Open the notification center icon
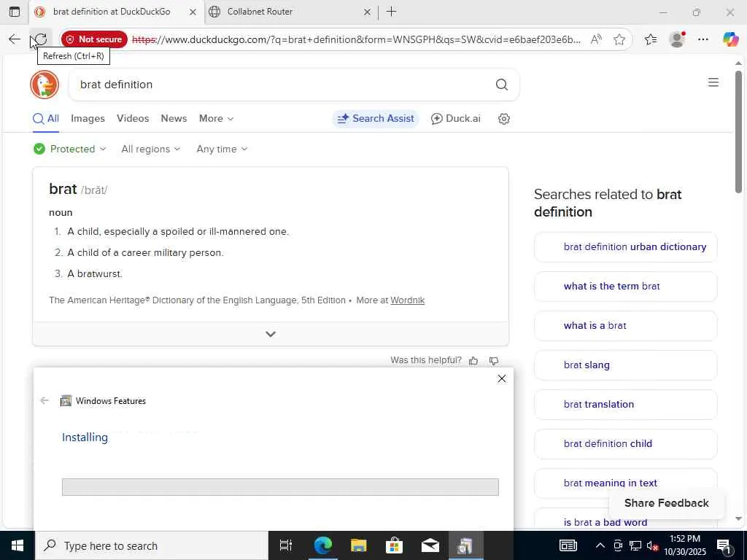 723,545
